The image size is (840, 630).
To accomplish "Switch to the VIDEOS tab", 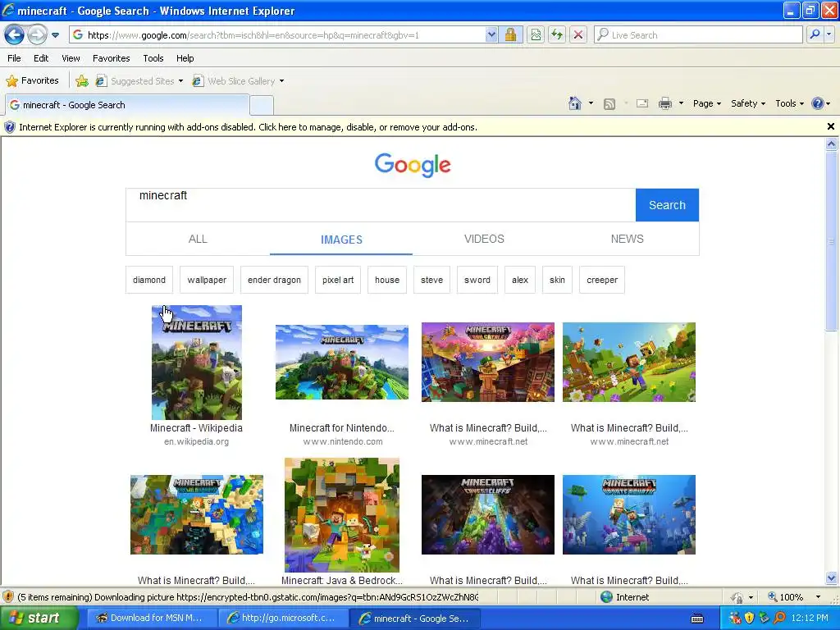I will click(484, 239).
